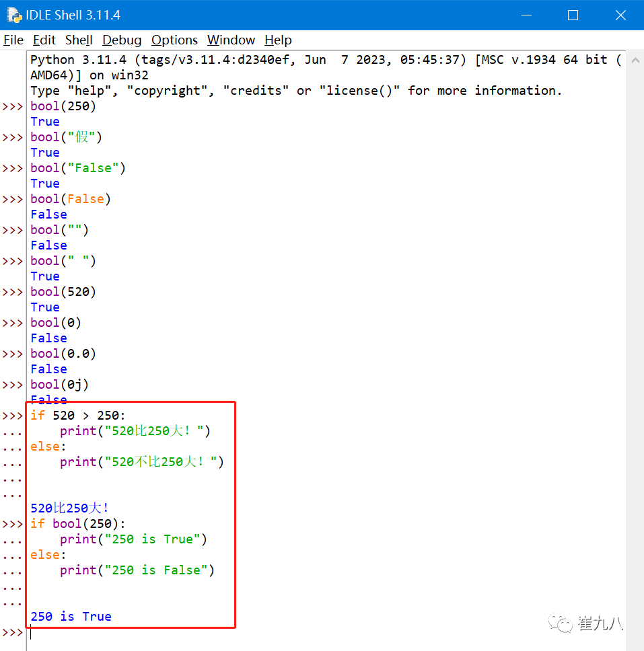Click print("520不比250大！") line
Image resolution: width=644 pixels, height=651 pixels.
(x=142, y=461)
